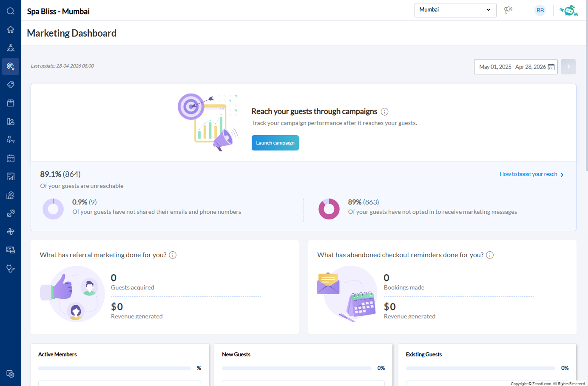Launch a new campaign
The height and width of the screenshot is (386, 588).
coord(275,143)
